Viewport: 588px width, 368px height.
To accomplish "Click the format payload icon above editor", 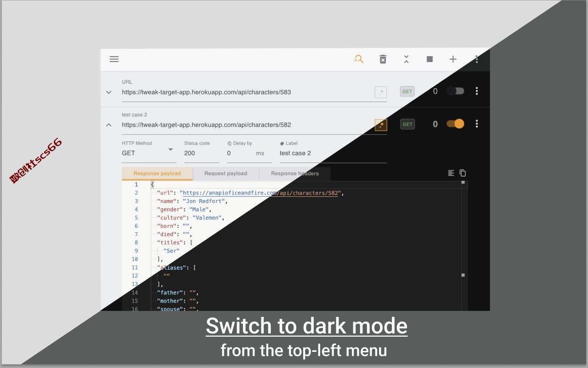I will point(451,173).
